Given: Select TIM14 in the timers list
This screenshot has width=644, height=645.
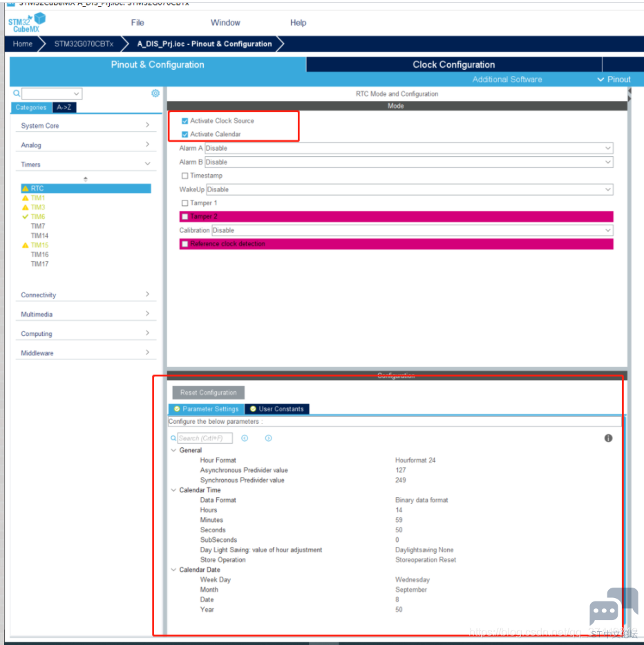Looking at the screenshot, I should [39, 236].
